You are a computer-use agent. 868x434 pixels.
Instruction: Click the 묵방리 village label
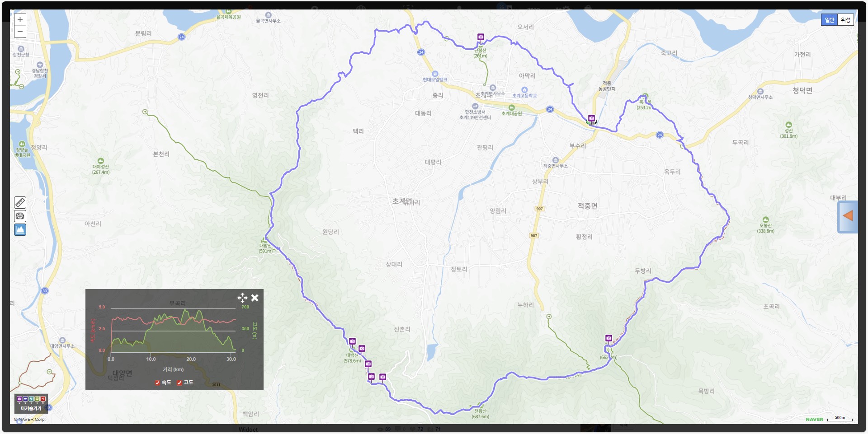click(x=706, y=391)
